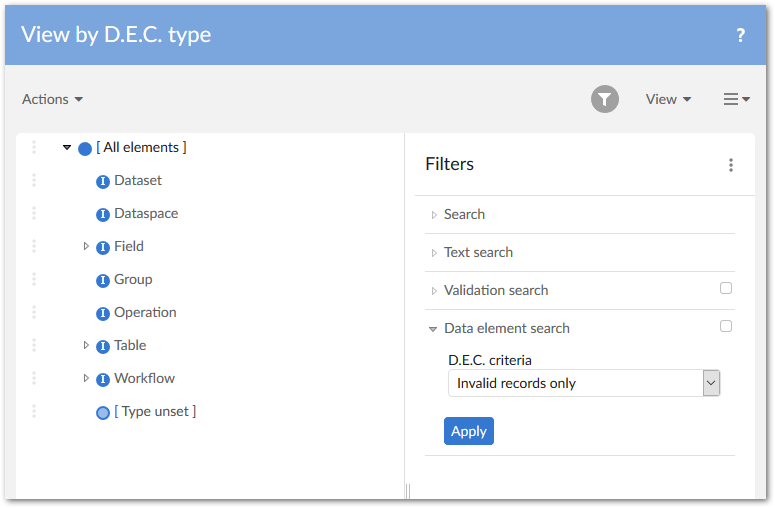Open the hamburger list options menu

(x=736, y=99)
